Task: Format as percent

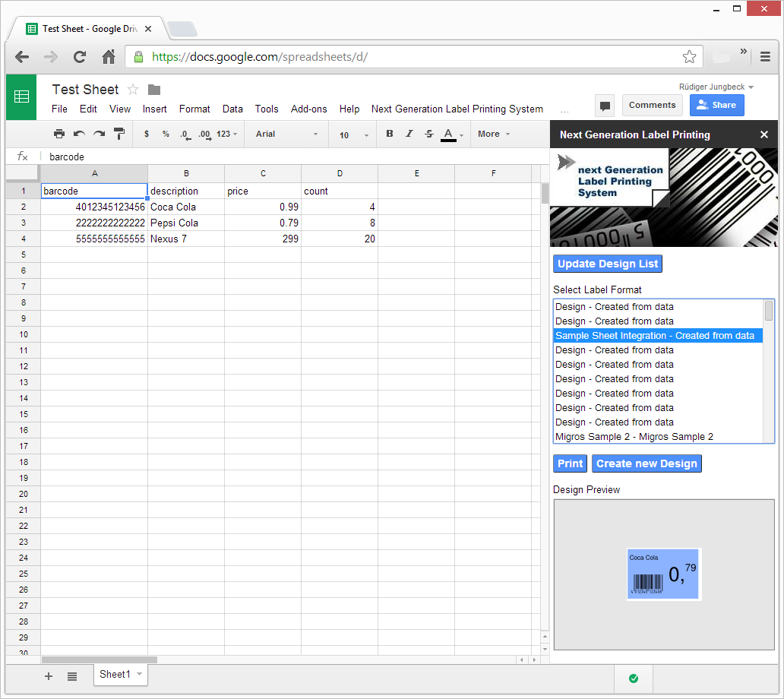Action: [x=166, y=134]
